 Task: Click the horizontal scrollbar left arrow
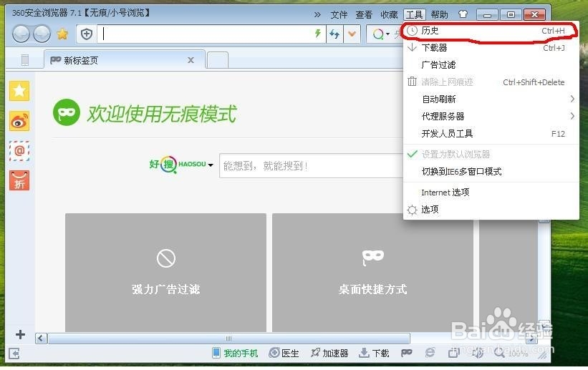click(42, 339)
